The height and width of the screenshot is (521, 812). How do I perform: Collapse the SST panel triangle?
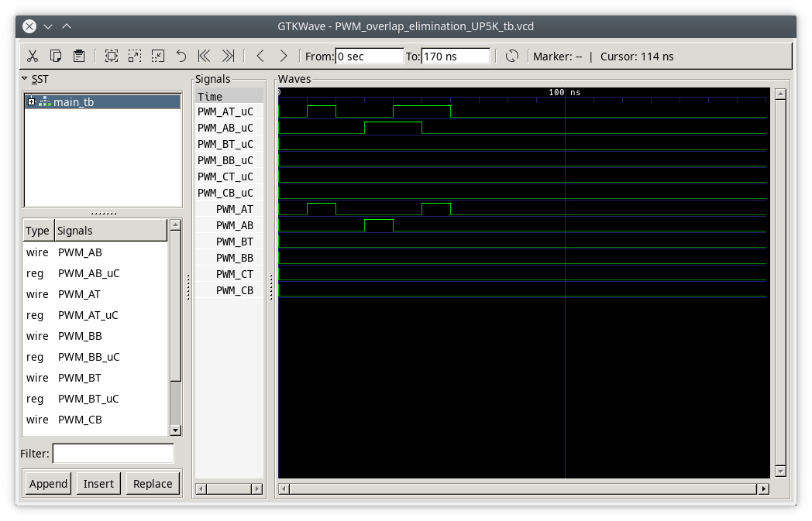(x=24, y=79)
